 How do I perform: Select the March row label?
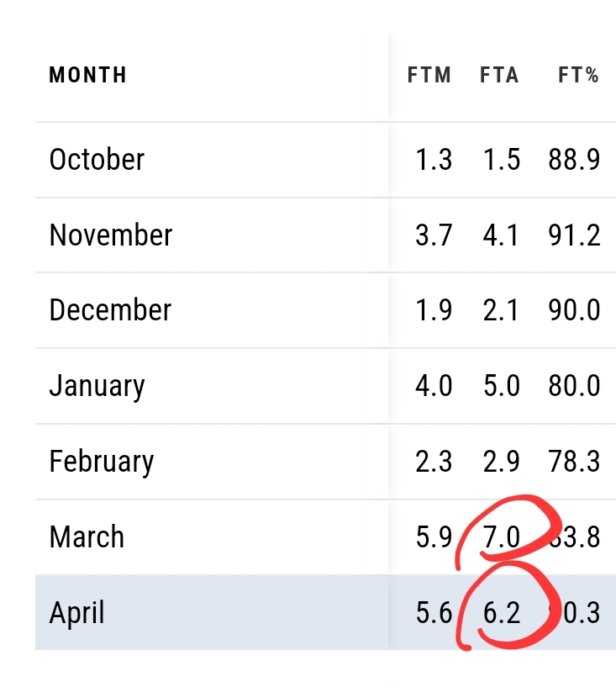click(87, 536)
